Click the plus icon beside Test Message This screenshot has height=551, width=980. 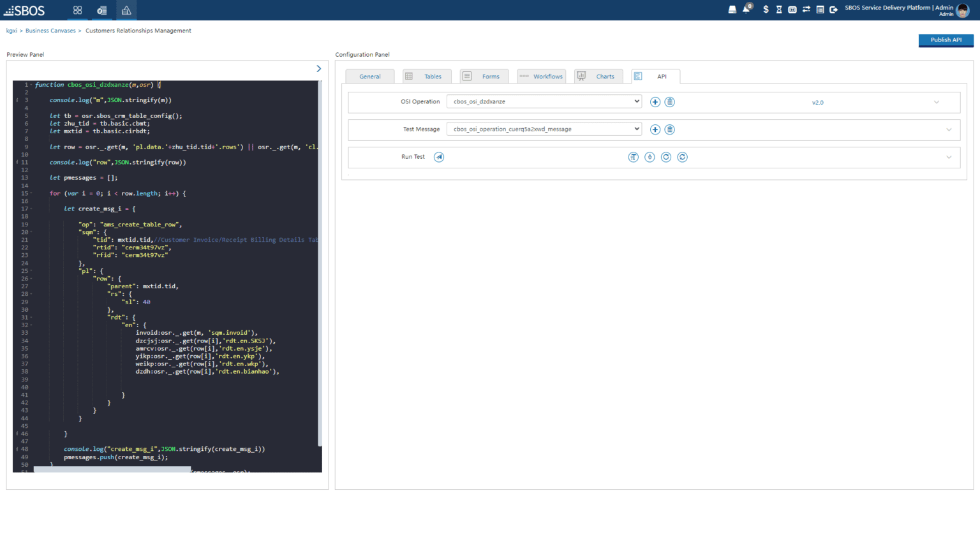tap(655, 129)
